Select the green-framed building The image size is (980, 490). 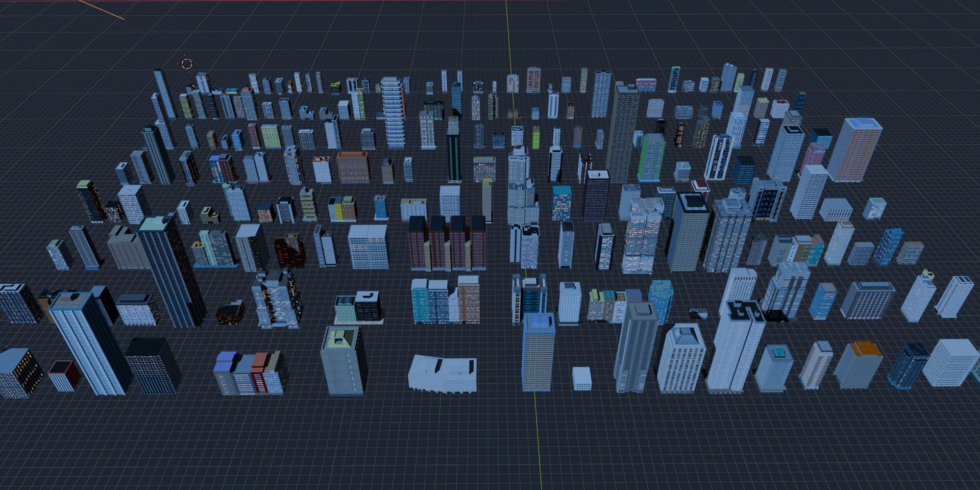(652, 158)
